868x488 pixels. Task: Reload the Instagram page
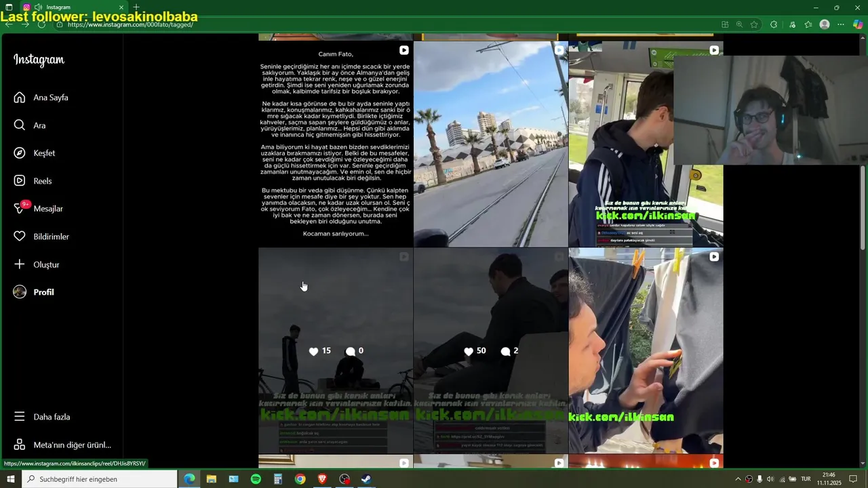[41, 24]
